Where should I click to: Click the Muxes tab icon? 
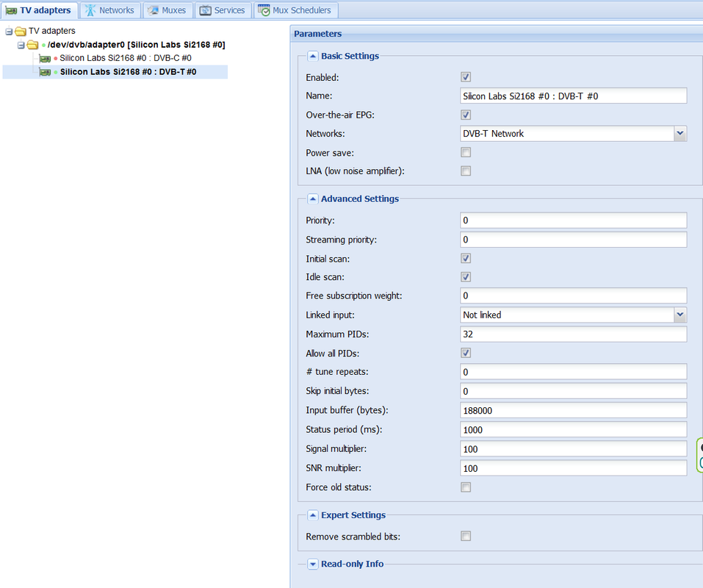pyautogui.click(x=154, y=10)
